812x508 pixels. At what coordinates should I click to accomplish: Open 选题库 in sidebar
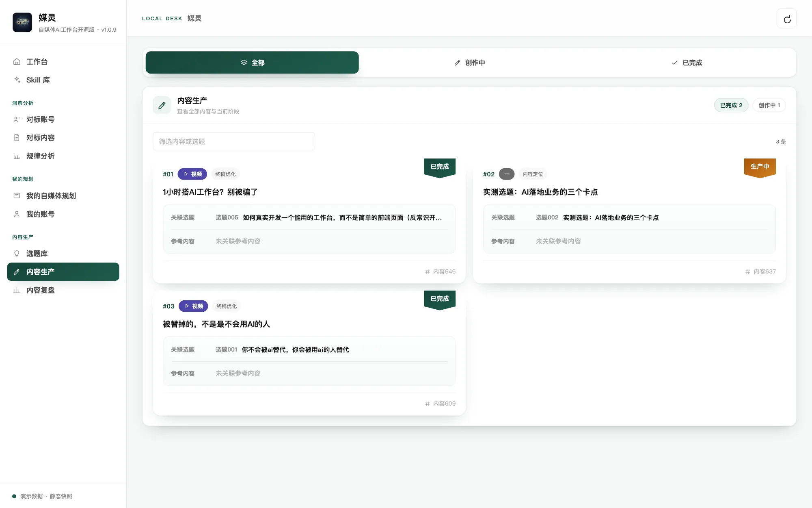click(x=63, y=254)
